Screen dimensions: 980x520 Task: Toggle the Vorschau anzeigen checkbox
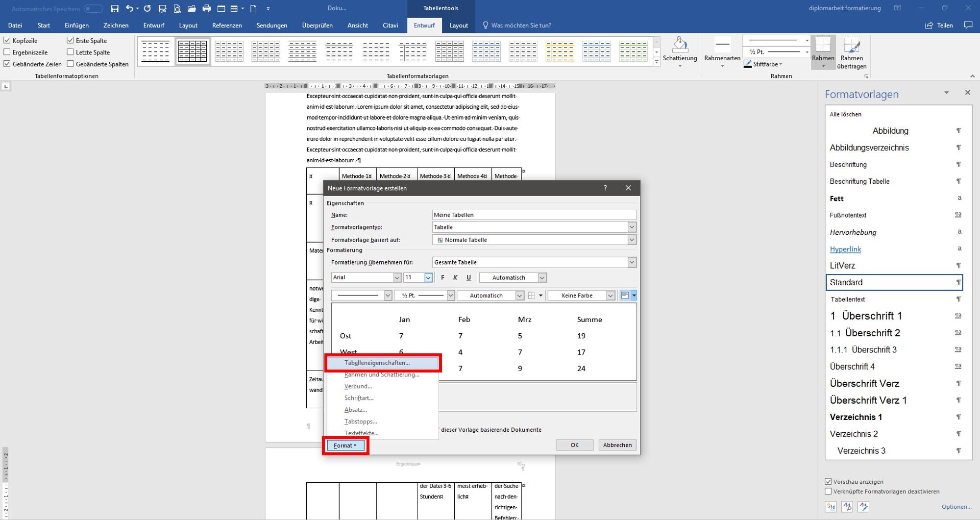tap(828, 481)
